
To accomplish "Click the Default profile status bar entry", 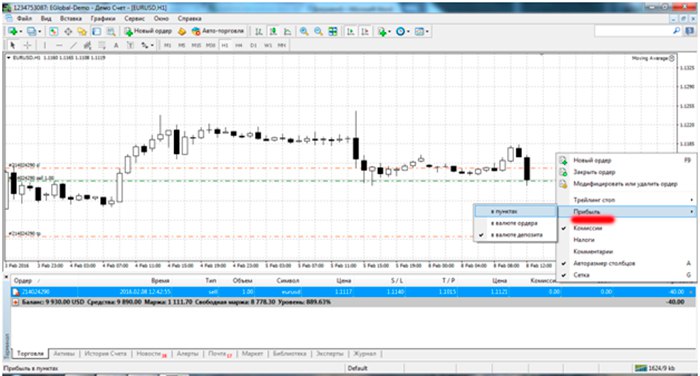I will (358, 368).
